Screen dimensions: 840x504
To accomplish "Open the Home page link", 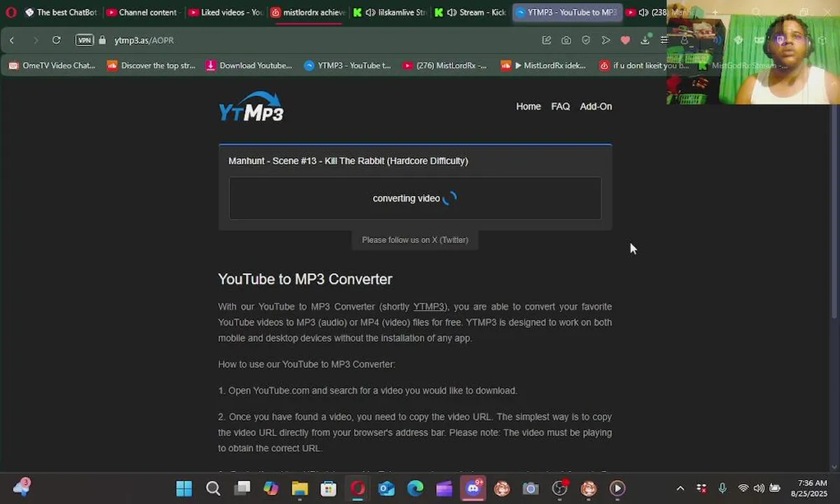I will [x=528, y=106].
